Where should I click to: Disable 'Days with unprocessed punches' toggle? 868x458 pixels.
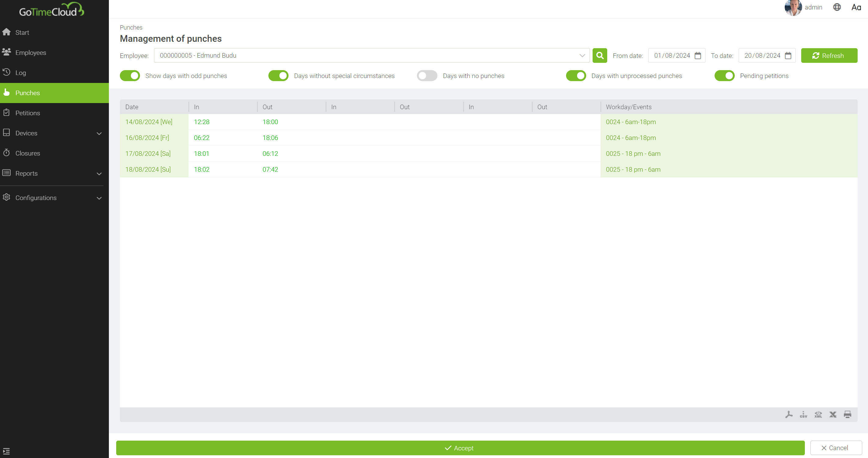pyautogui.click(x=575, y=75)
